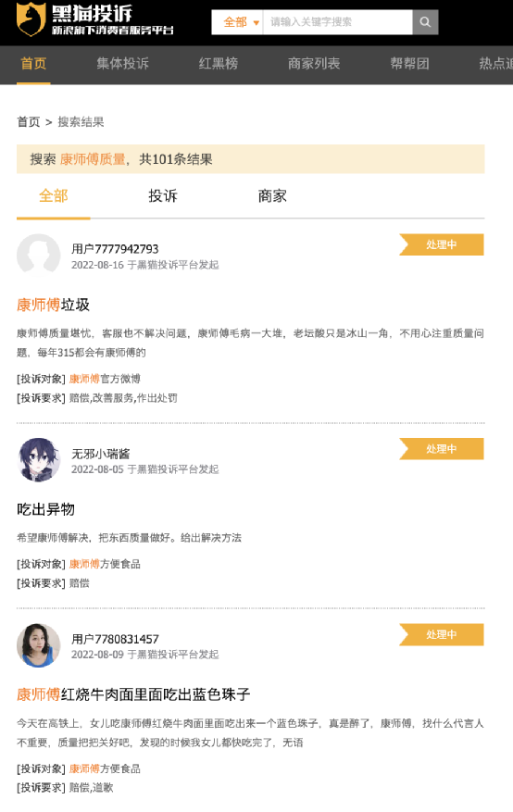Click 首页 in the breadcrumb
This screenshot has width=513, height=812.
(29, 122)
